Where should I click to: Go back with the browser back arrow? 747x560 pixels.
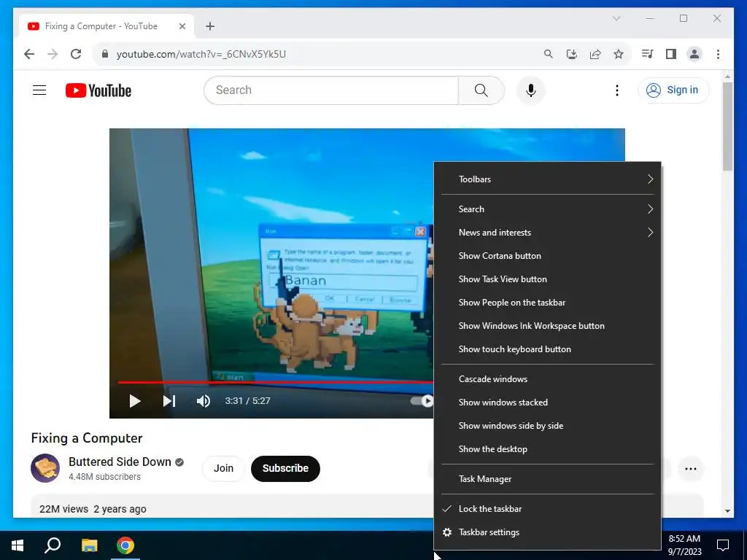[29, 54]
